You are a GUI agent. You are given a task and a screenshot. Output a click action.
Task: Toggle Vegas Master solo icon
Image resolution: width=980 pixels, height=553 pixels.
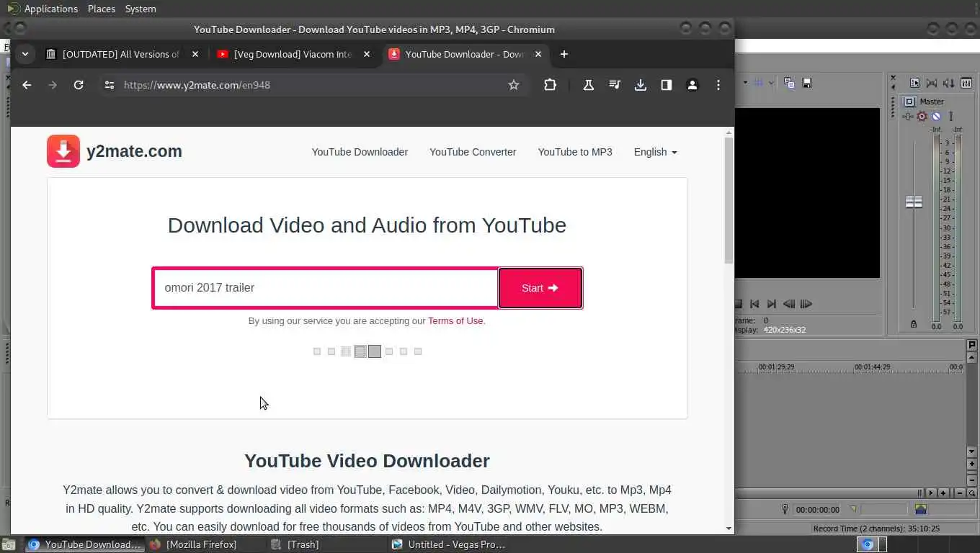point(950,116)
